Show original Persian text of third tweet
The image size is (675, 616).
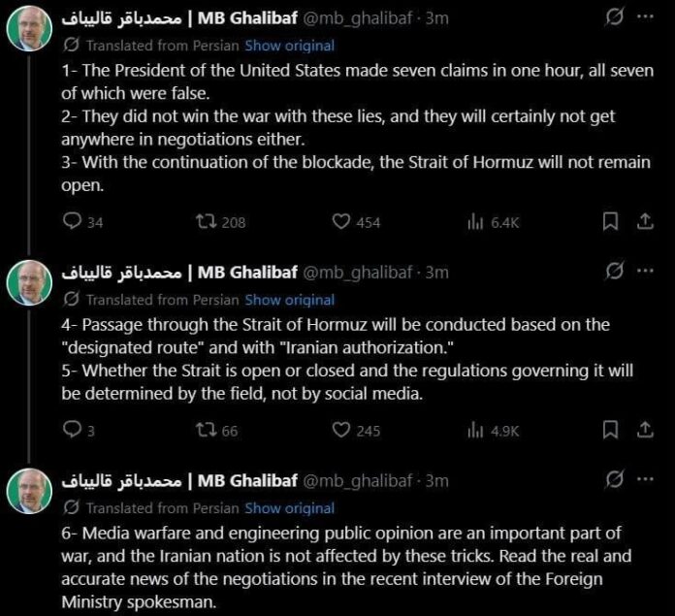point(289,507)
